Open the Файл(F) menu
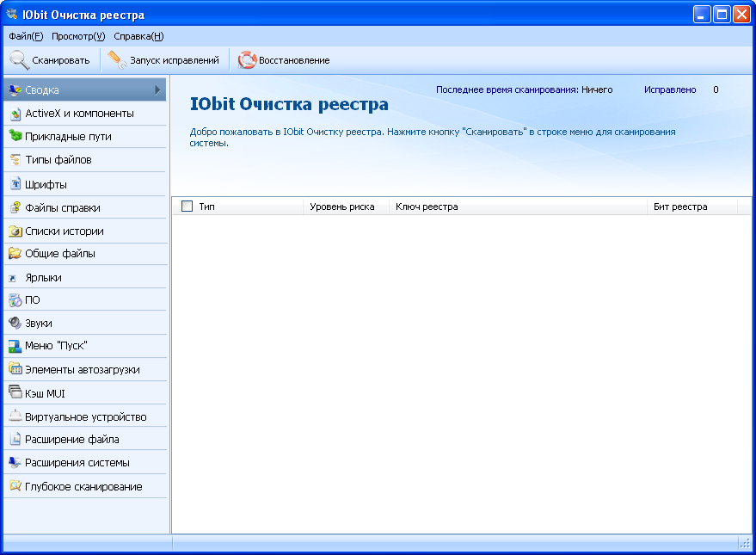Screen dimensions: 756x555 click(x=26, y=36)
